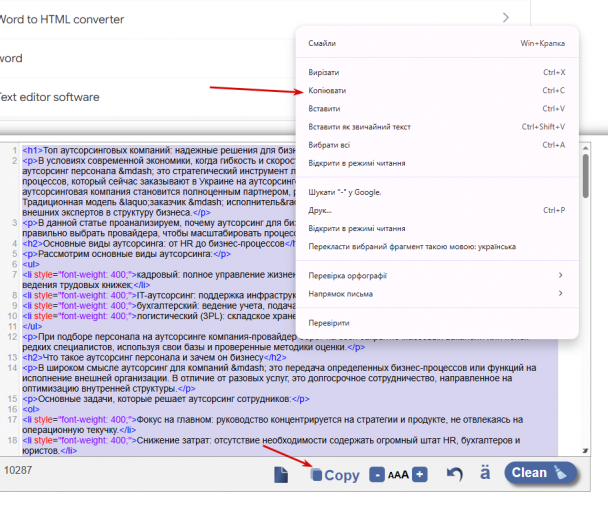Click the scrollbar up arrow in editor
Screen dimensions: 608x512
[586, 148]
